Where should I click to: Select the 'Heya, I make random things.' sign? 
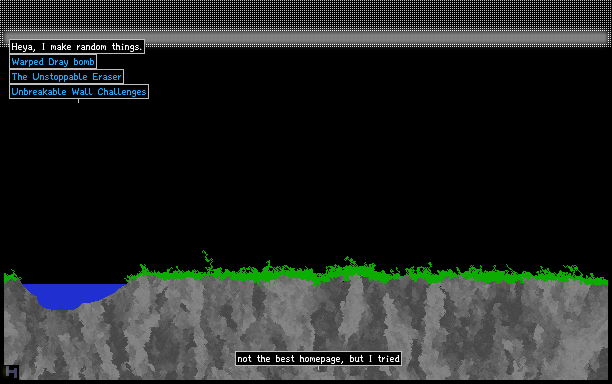click(x=77, y=47)
